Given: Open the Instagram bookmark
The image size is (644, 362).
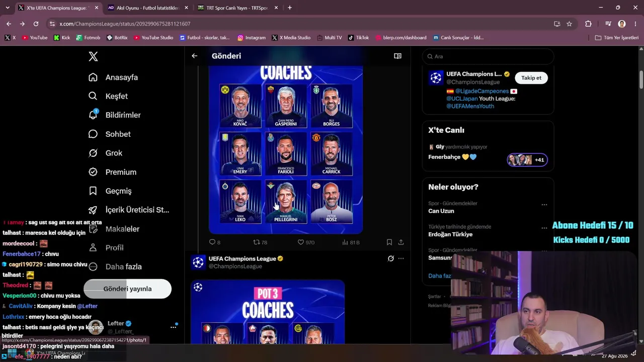Looking at the screenshot, I should tap(252, 38).
